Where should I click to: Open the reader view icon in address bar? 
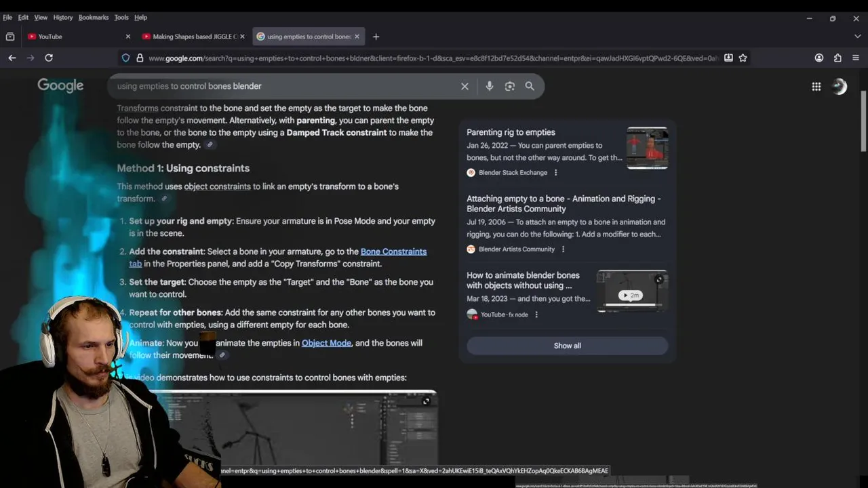[728, 58]
